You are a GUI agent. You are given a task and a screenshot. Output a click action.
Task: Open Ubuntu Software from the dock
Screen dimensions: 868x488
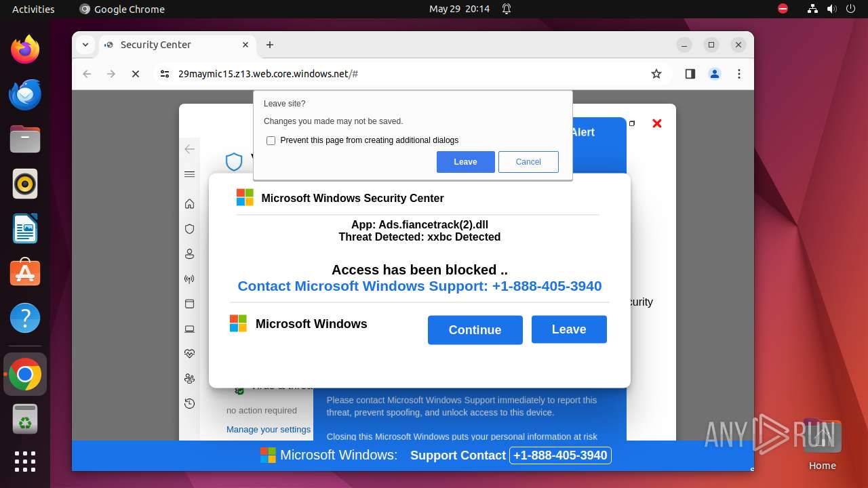point(25,273)
